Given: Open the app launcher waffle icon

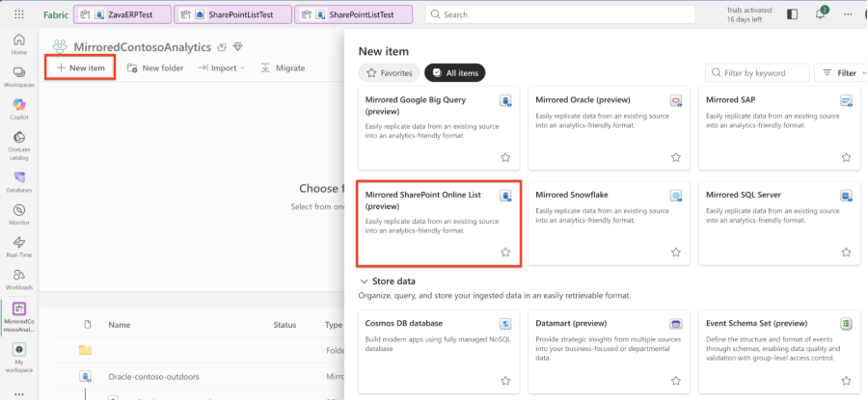Looking at the screenshot, I should click(x=19, y=14).
